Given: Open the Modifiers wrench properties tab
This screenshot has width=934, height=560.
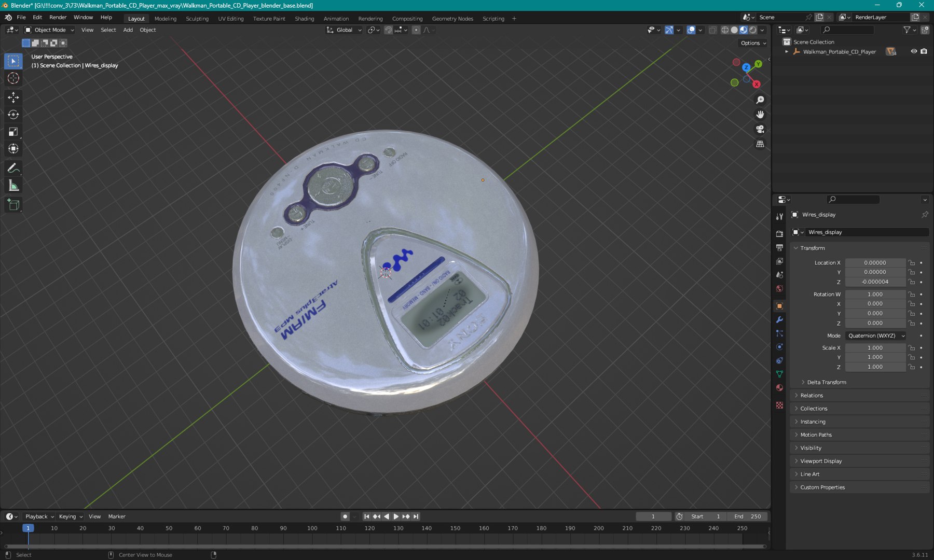Looking at the screenshot, I should (779, 320).
